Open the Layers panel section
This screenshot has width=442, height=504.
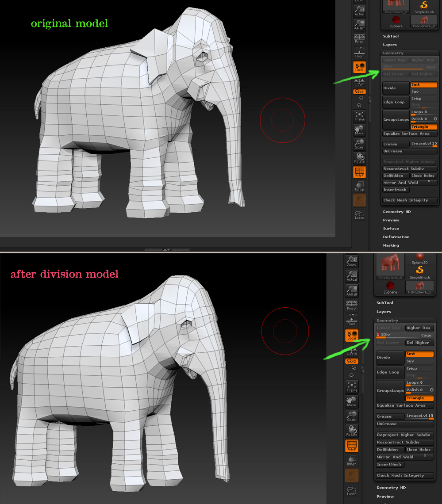point(390,44)
